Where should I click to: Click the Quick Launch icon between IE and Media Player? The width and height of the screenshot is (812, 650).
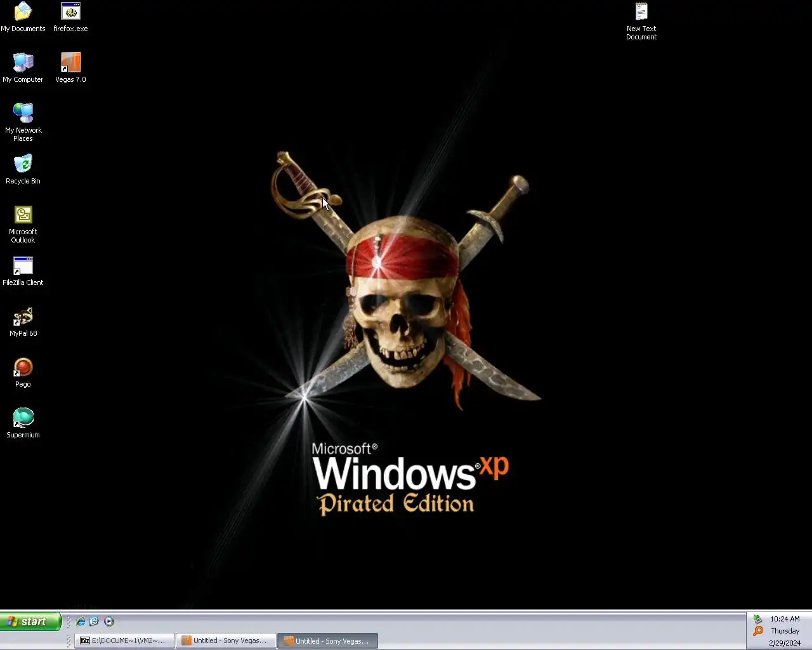(94, 621)
